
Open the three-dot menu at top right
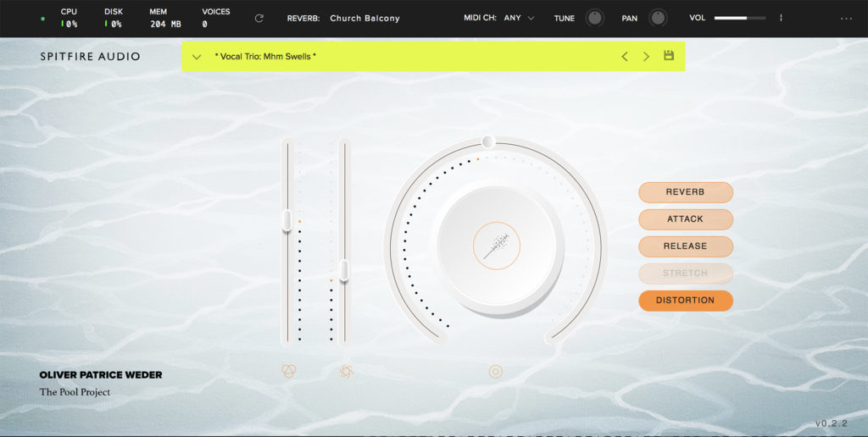(x=846, y=18)
